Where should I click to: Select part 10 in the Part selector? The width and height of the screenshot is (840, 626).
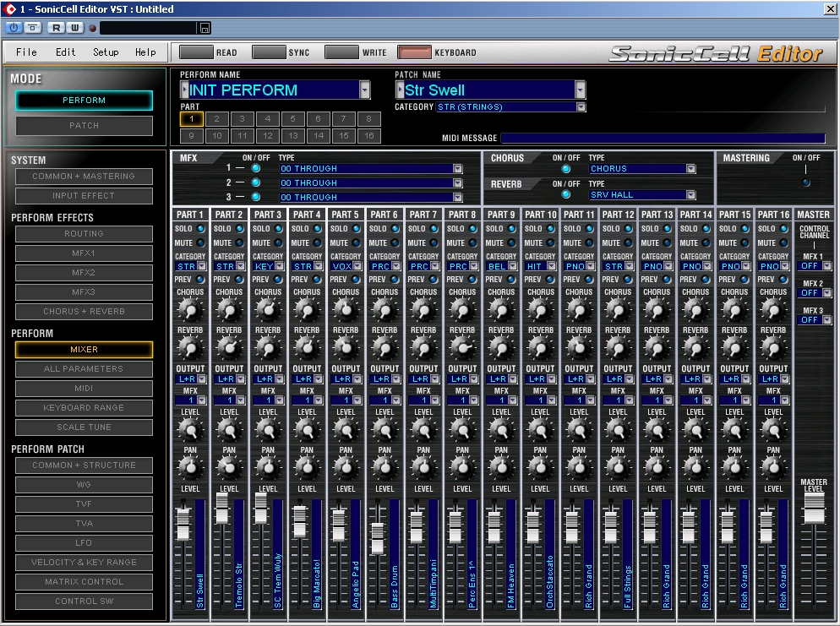coord(216,136)
